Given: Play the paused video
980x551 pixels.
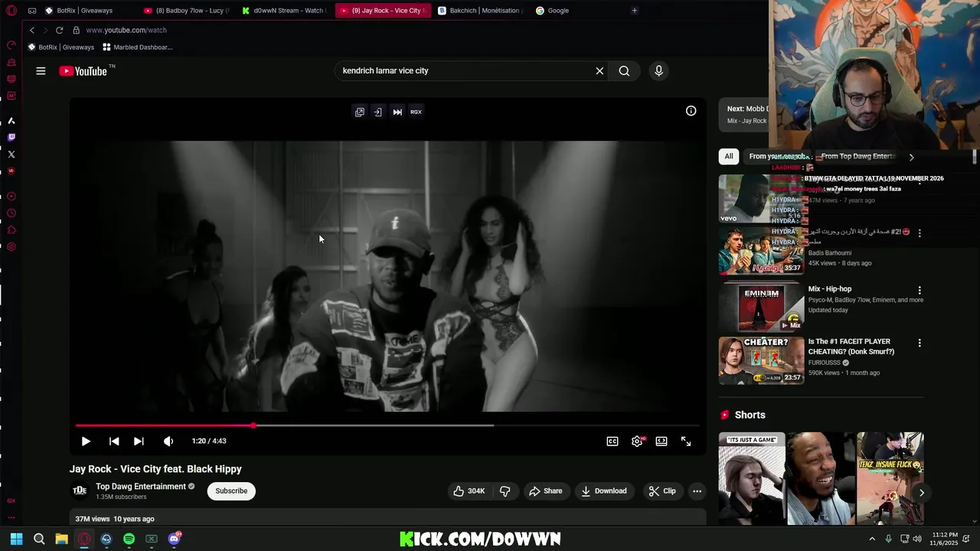Looking at the screenshot, I should pos(86,442).
